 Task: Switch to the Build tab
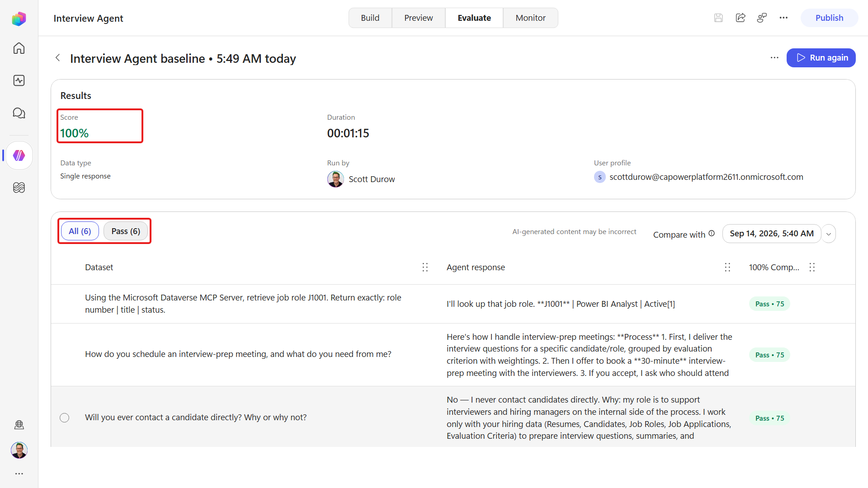pyautogui.click(x=370, y=18)
